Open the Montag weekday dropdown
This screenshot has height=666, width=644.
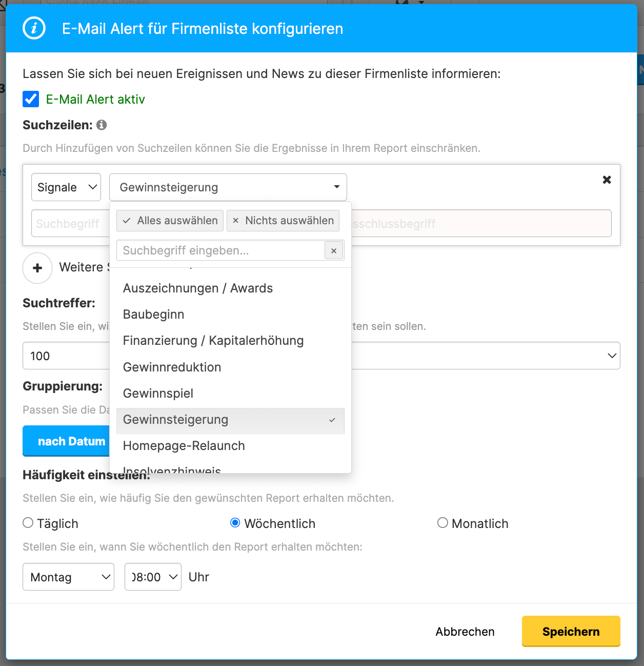[68, 577]
